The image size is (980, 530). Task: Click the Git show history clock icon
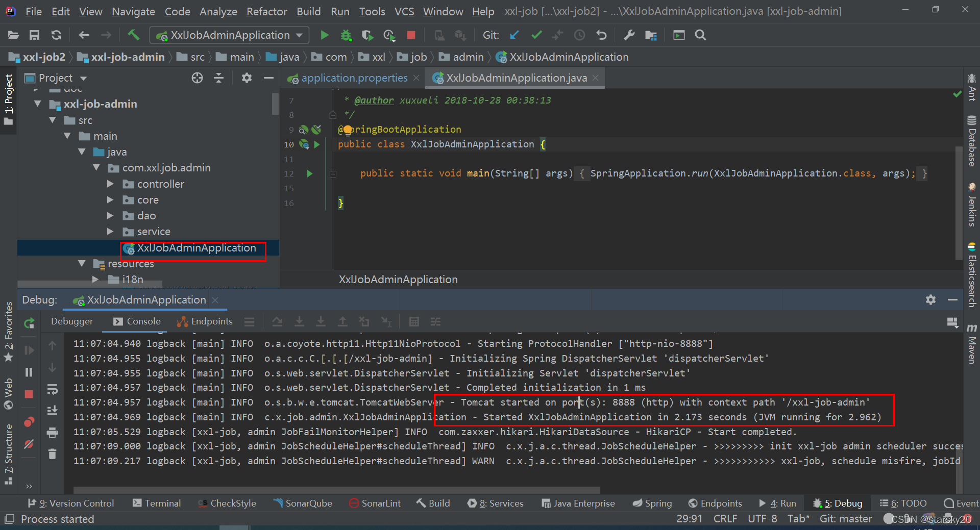point(580,35)
